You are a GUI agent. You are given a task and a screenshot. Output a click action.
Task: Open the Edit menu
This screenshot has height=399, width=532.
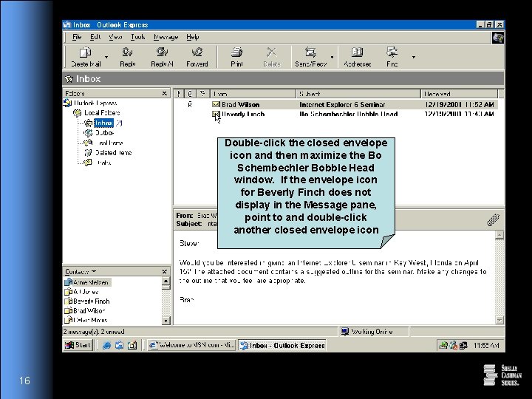(x=95, y=37)
